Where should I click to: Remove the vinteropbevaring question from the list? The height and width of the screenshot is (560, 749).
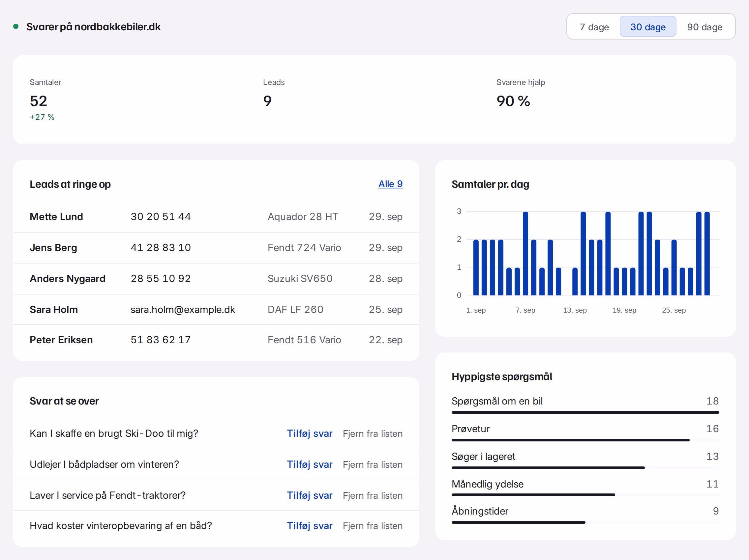(373, 526)
